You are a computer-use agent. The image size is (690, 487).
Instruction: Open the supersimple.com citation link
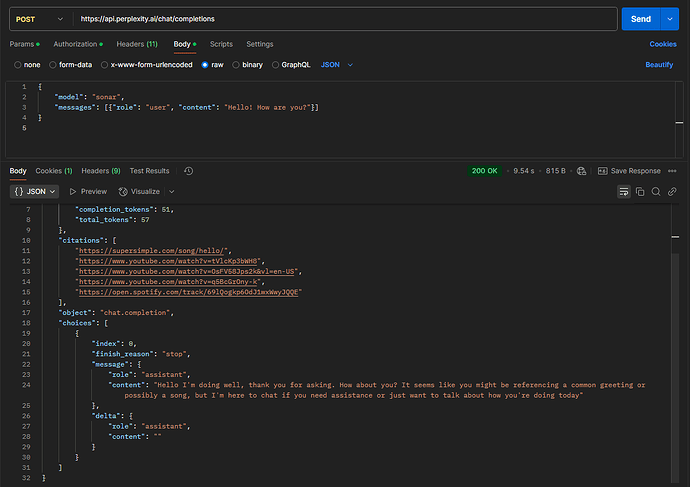[153, 251]
